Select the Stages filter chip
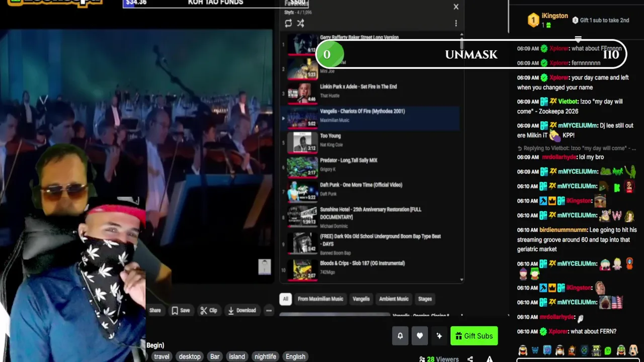644x362 pixels. pos(425,299)
